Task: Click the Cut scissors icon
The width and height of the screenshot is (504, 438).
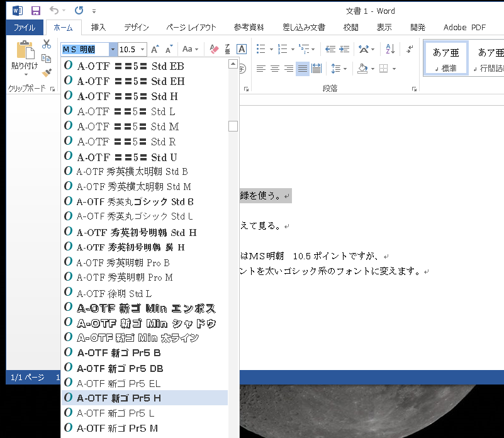Action: pos(47,44)
